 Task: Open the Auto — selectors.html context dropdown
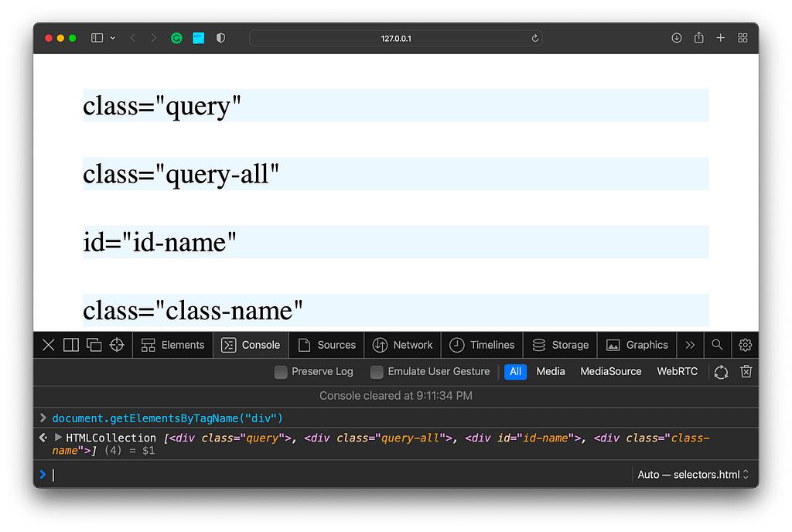click(x=693, y=475)
